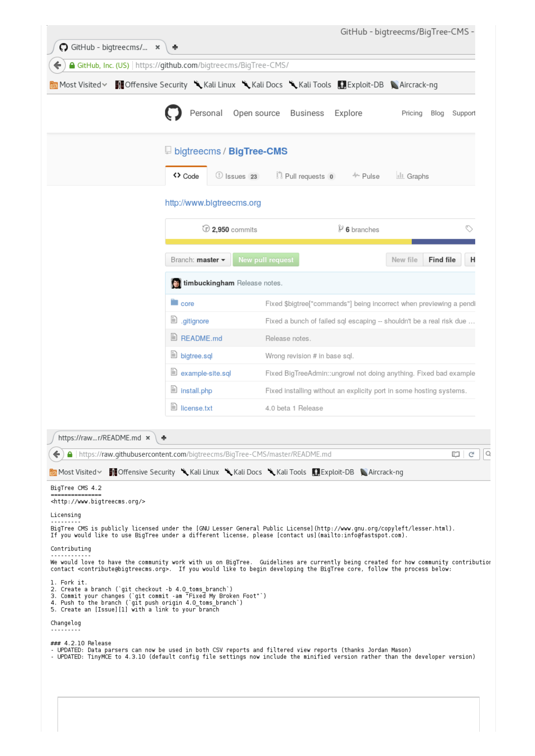This screenshot has width=535, height=756.
Task: Click file icon beside install.php
Action: pos(174,389)
